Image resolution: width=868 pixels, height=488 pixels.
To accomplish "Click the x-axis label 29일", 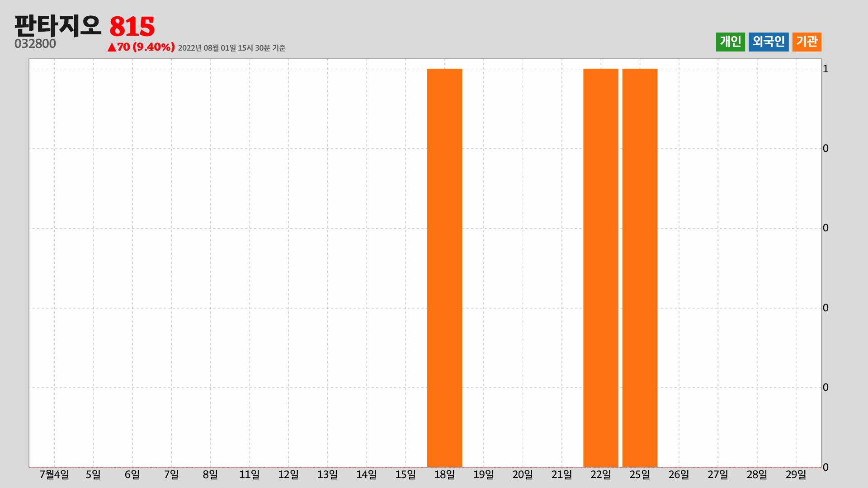I will pos(796,474).
